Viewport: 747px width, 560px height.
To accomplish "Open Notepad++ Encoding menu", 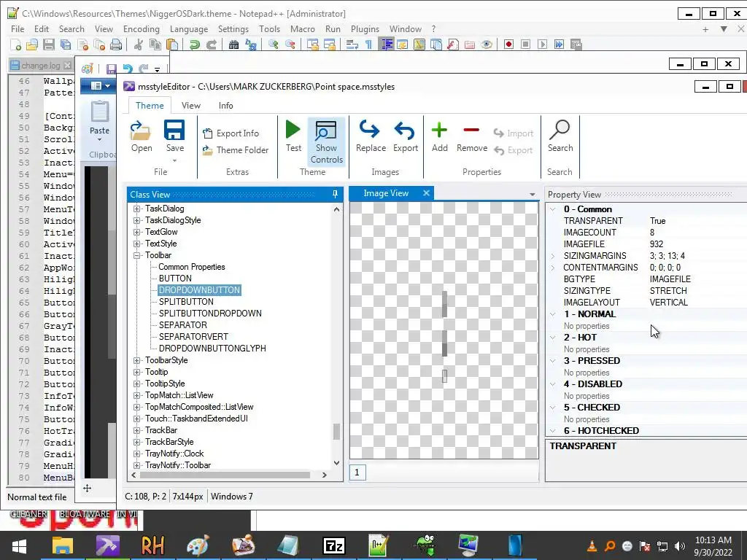I will (x=141, y=29).
